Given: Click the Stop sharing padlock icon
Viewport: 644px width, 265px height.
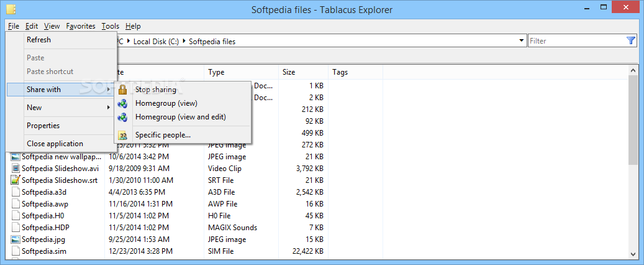Looking at the screenshot, I should [x=122, y=90].
